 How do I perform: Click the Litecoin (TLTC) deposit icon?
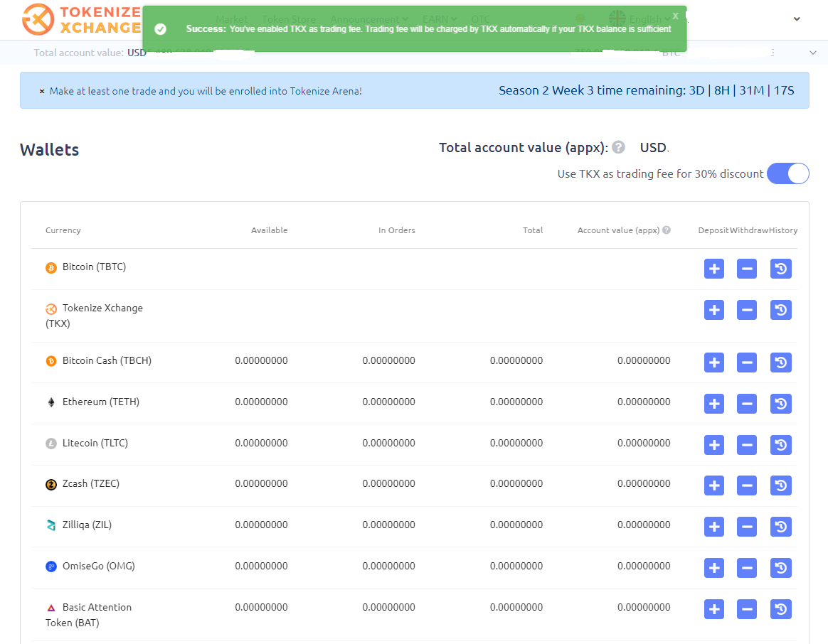point(714,445)
